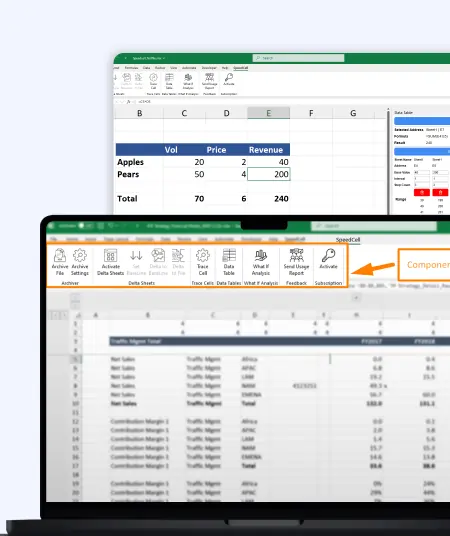The width and height of the screenshot is (450, 536).
Task: Select Pears revenue cell showing 200
Action: (268, 174)
